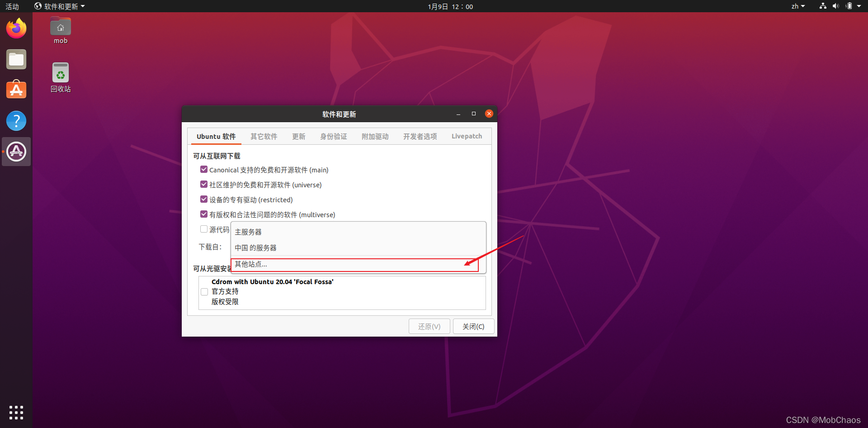Open the mob home folder icon
Image resolution: width=868 pixels, height=428 pixels.
point(61,31)
